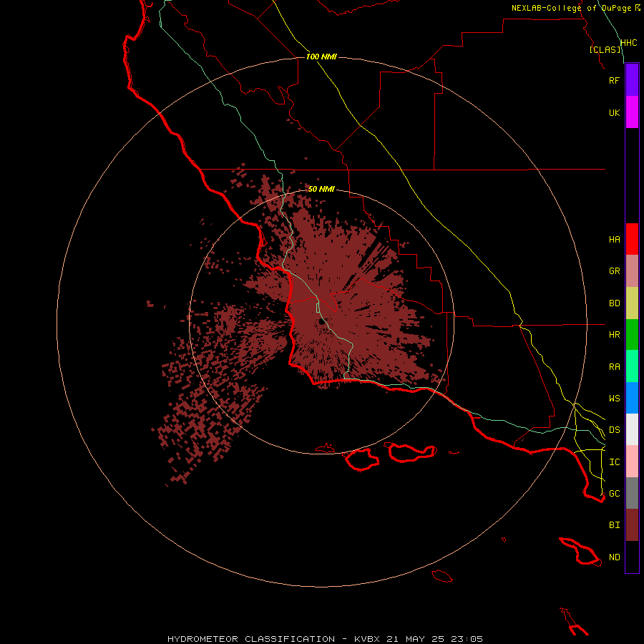Click the KVBX radar site center dot
The height and width of the screenshot is (644, 644).
pyautogui.click(x=321, y=321)
